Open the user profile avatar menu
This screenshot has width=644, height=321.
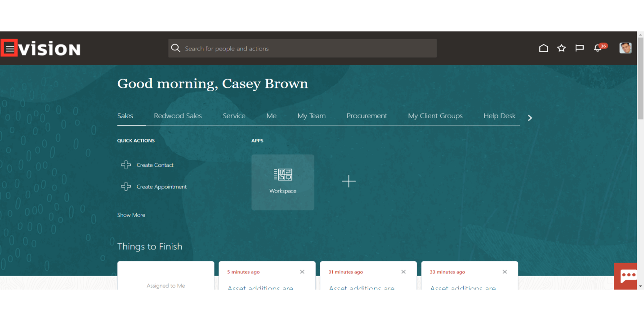click(x=625, y=48)
